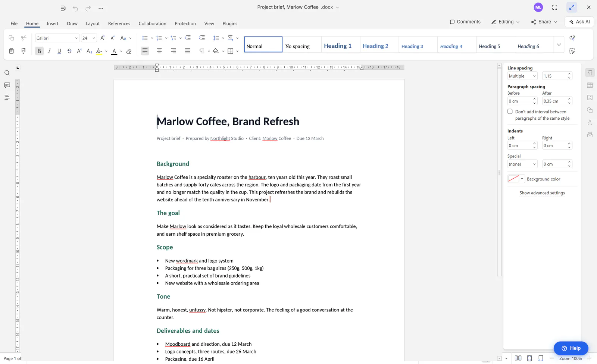The width and height of the screenshot is (597, 364).
Task: Click the After spacing input field
Action: (x=554, y=101)
